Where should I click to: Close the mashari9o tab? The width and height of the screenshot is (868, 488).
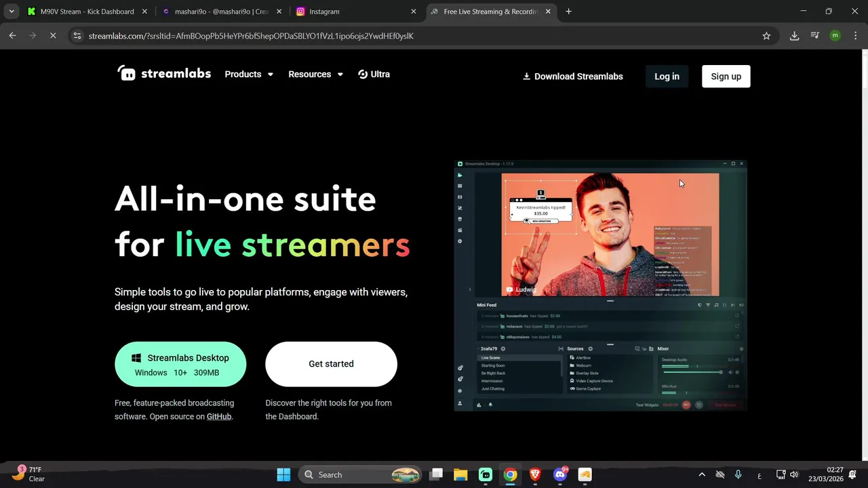pyautogui.click(x=279, y=12)
